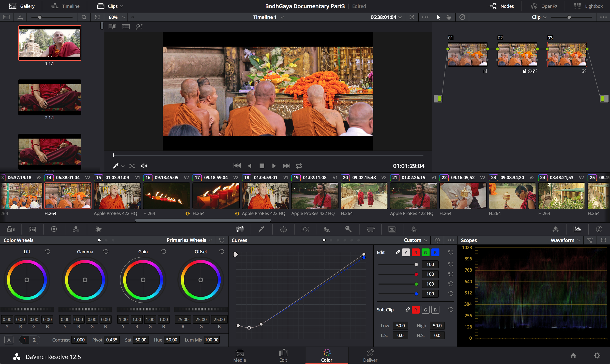Select clip 18 thumbnail in timeline
The height and width of the screenshot is (364, 610).
pyautogui.click(x=265, y=196)
